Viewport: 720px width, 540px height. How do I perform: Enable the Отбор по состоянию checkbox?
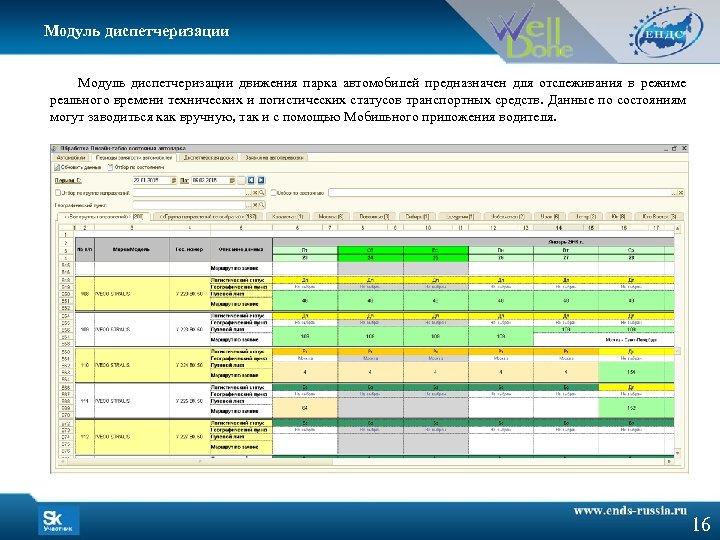tap(274, 193)
